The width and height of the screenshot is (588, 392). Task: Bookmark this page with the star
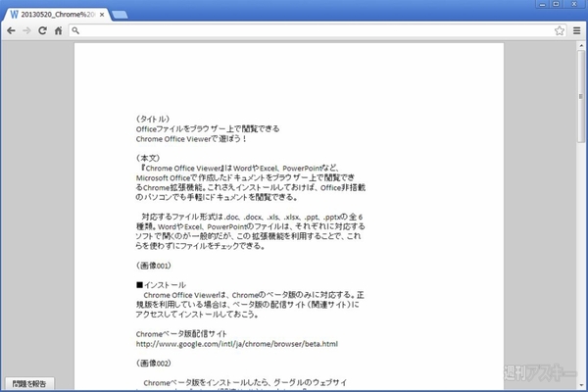coord(560,30)
